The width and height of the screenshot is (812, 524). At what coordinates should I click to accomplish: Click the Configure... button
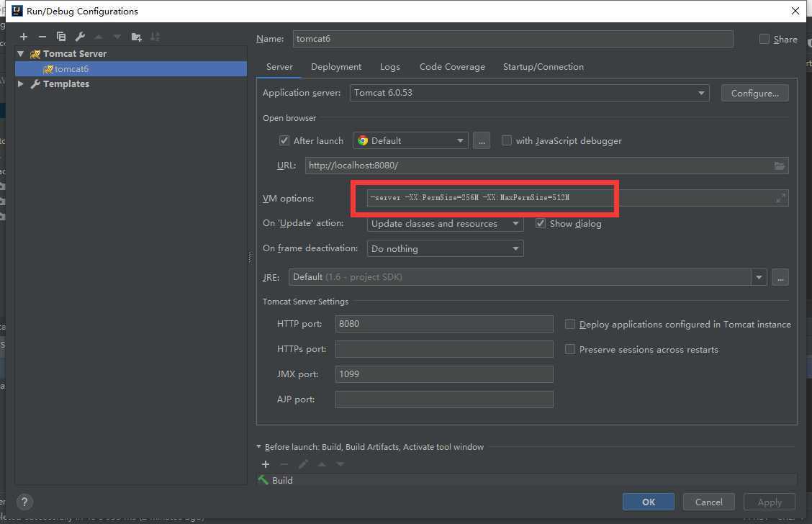pyautogui.click(x=754, y=93)
